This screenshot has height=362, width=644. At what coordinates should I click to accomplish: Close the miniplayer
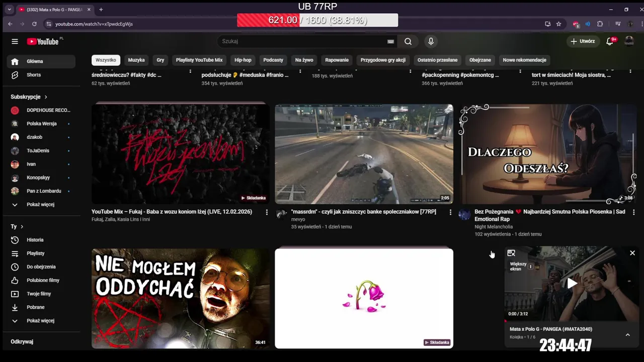coord(632,253)
